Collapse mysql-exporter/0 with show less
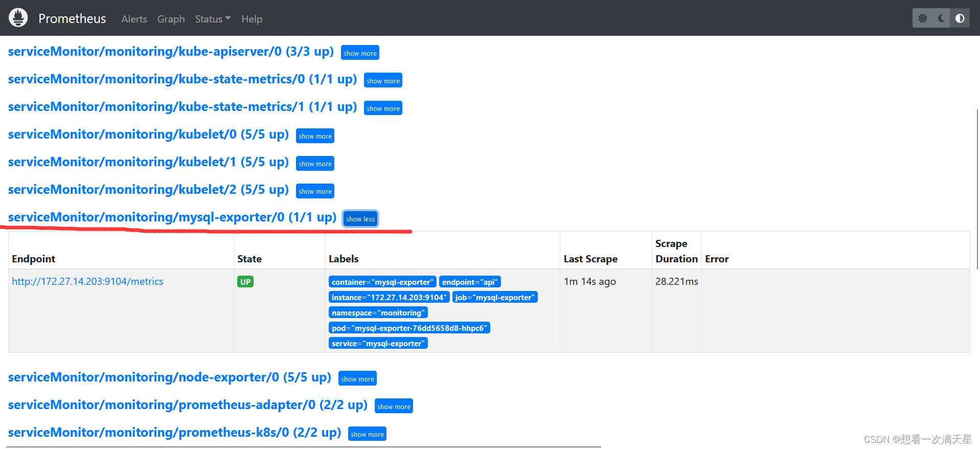 [x=360, y=218]
